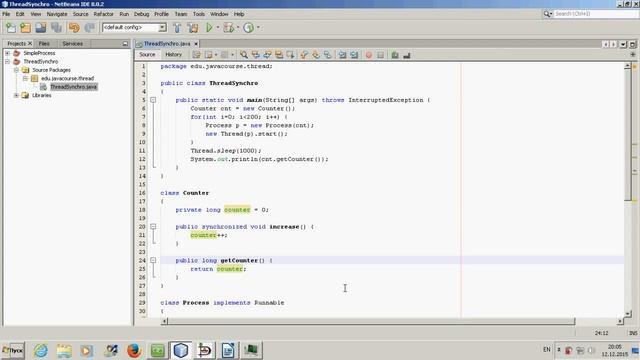This screenshot has width=640, height=360.
Task: Open Profile Project dropdown arrow
Action: point(258,28)
